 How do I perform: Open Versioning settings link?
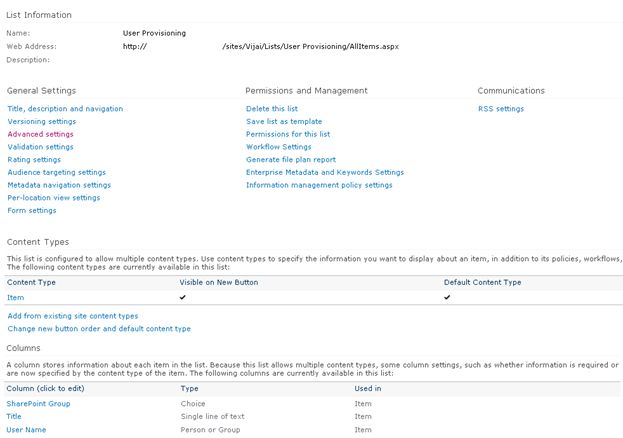pos(42,121)
